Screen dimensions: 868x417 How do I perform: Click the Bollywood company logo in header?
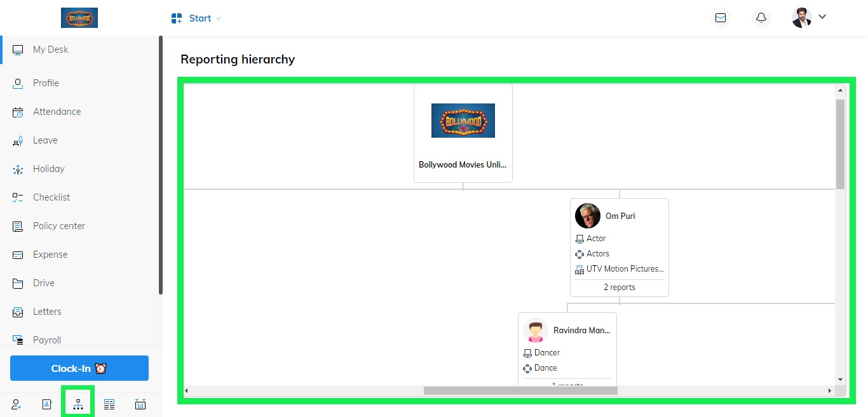[x=79, y=18]
